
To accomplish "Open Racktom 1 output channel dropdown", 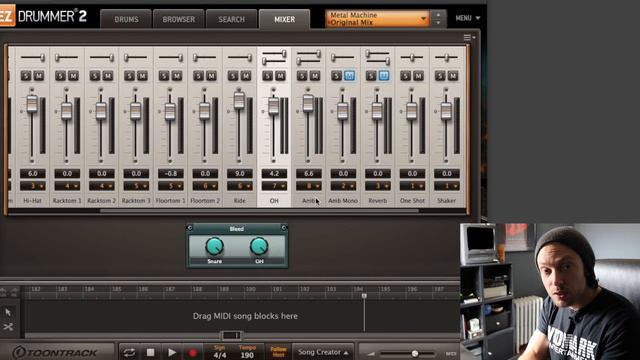I will pos(67,186).
